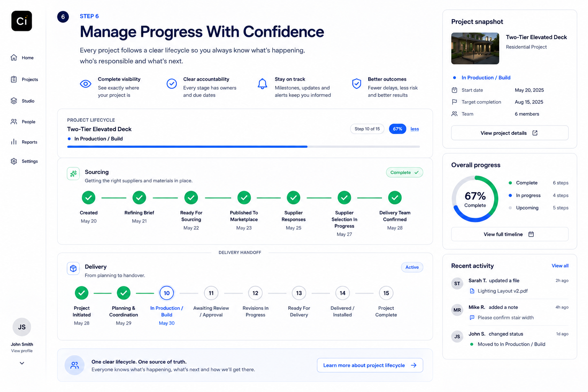The height and width of the screenshot is (392, 588).
Task: Click the Sourcing Complete status badge
Action: click(404, 173)
